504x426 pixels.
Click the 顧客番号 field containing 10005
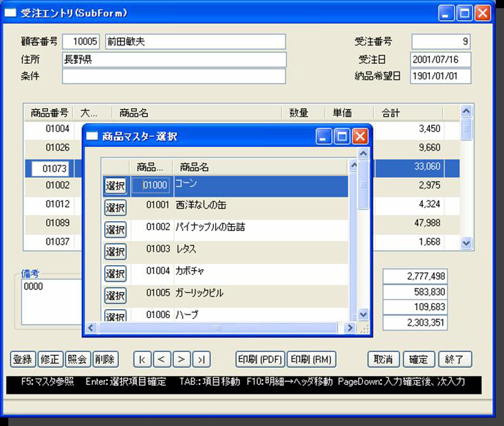[x=81, y=41]
